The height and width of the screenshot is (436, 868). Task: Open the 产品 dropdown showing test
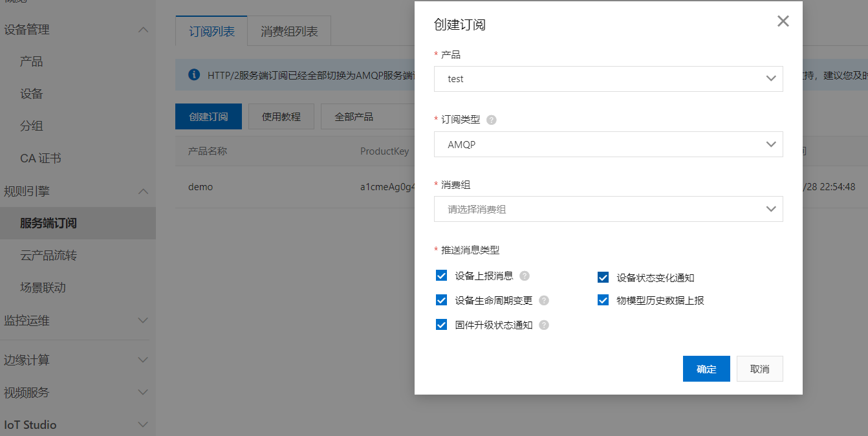pos(608,78)
